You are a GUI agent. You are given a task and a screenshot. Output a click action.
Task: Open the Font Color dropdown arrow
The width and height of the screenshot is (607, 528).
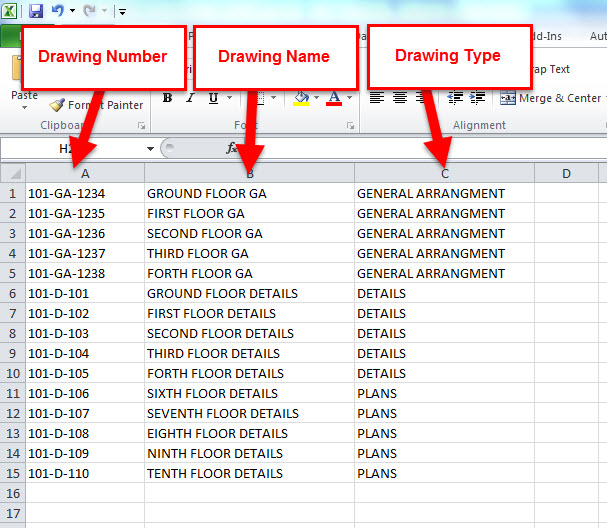click(349, 98)
